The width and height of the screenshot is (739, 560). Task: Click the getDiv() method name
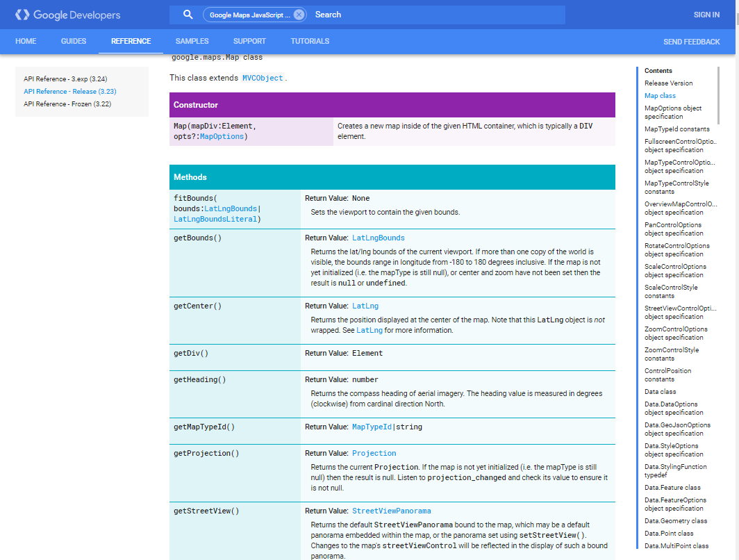coord(191,353)
